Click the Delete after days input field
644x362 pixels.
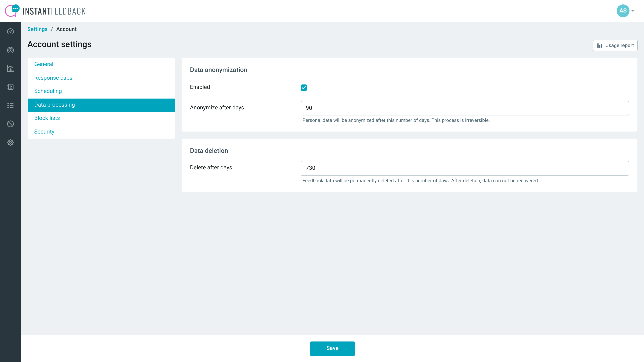[464, 168]
